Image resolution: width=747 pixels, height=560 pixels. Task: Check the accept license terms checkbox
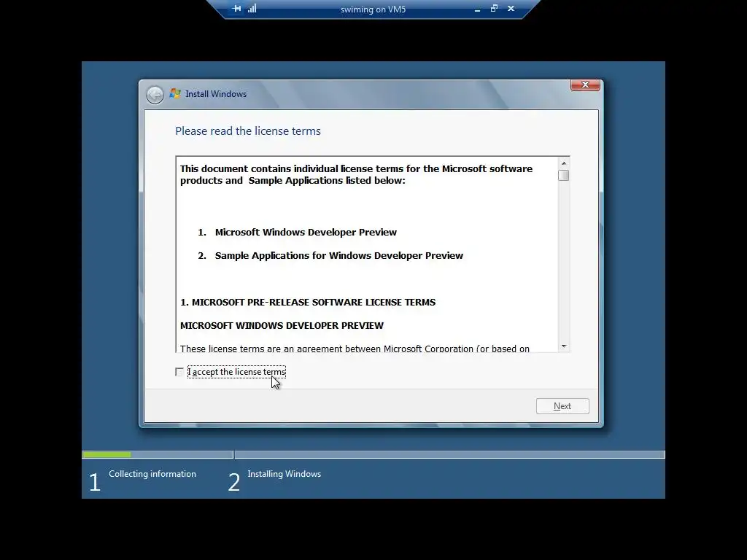[179, 372]
